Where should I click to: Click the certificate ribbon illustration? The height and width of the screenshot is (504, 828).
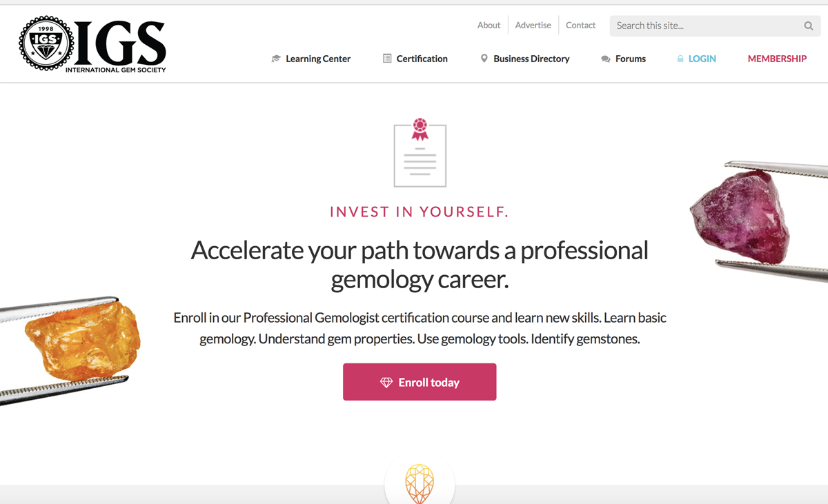[x=420, y=152]
